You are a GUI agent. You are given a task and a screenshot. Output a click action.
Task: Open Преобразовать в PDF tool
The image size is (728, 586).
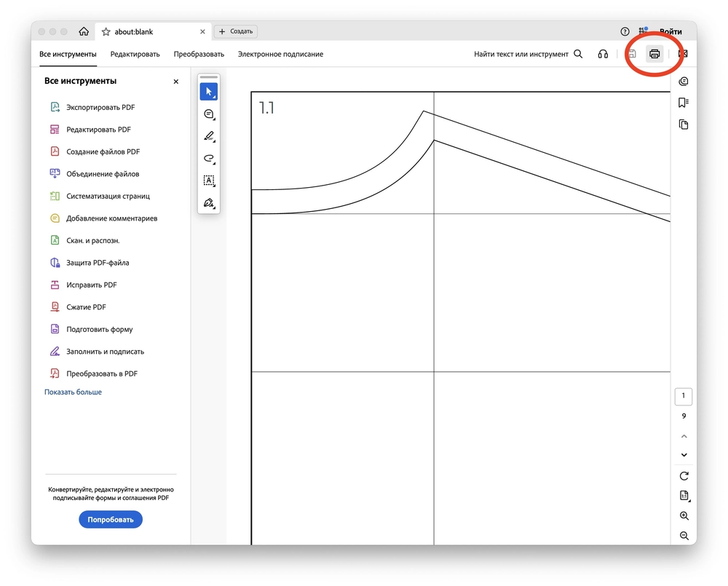coord(93,373)
